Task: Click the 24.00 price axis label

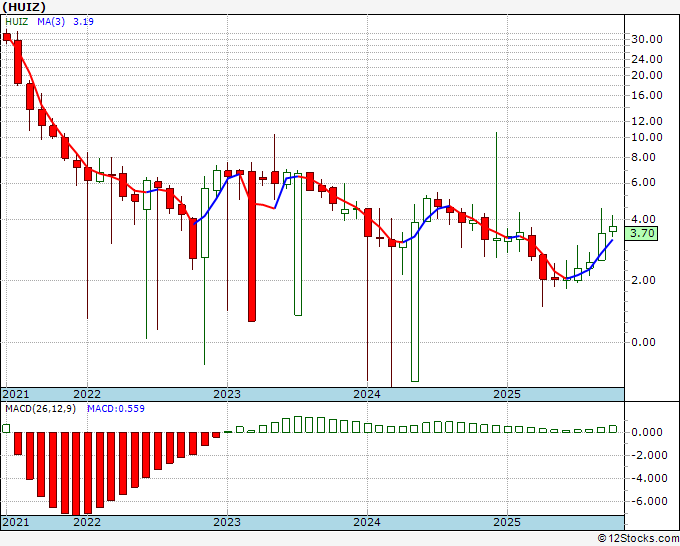Action: [647, 59]
